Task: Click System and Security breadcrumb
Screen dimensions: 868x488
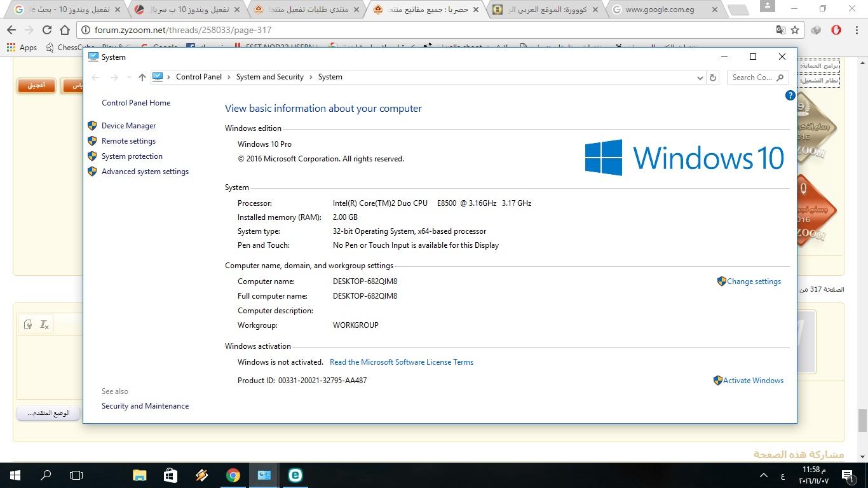Action: (270, 77)
